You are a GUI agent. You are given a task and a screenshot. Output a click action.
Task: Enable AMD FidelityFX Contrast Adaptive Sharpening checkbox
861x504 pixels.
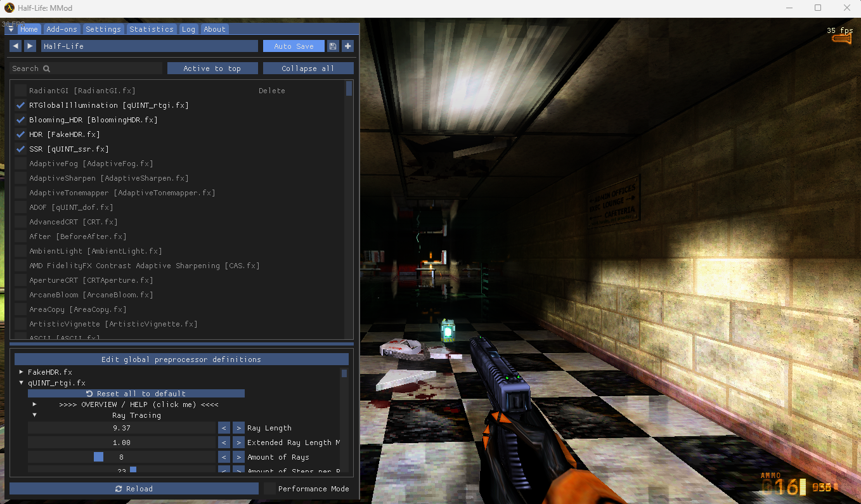pyautogui.click(x=21, y=266)
